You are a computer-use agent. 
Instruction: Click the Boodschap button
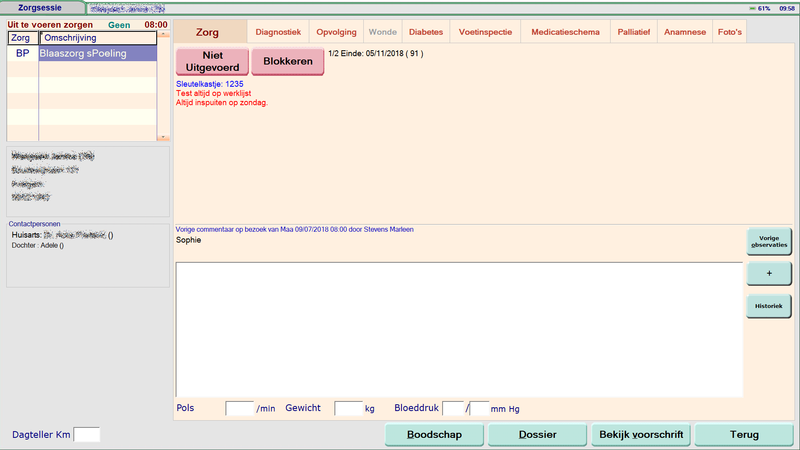click(435, 435)
